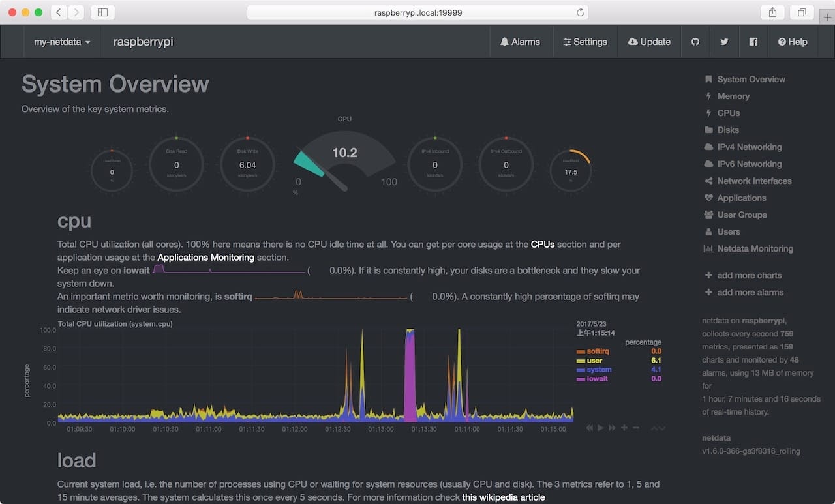The height and width of the screenshot is (504, 835).
Task: Click the Used Swap gauge
Action: 112,172
